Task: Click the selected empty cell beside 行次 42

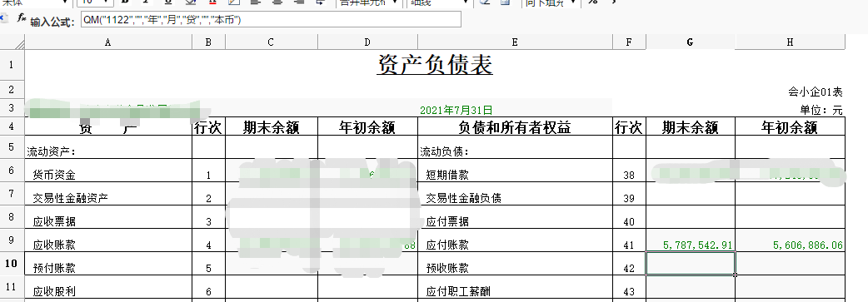Action: 691,263
